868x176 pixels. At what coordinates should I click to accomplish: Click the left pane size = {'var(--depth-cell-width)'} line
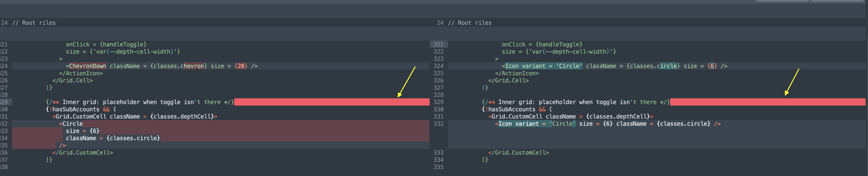click(x=123, y=52)
